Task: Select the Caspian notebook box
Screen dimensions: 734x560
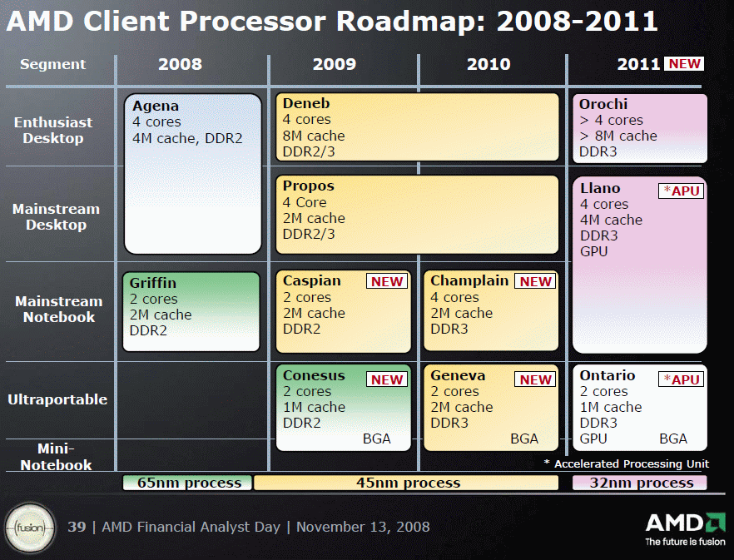Action: coord(343,311)
